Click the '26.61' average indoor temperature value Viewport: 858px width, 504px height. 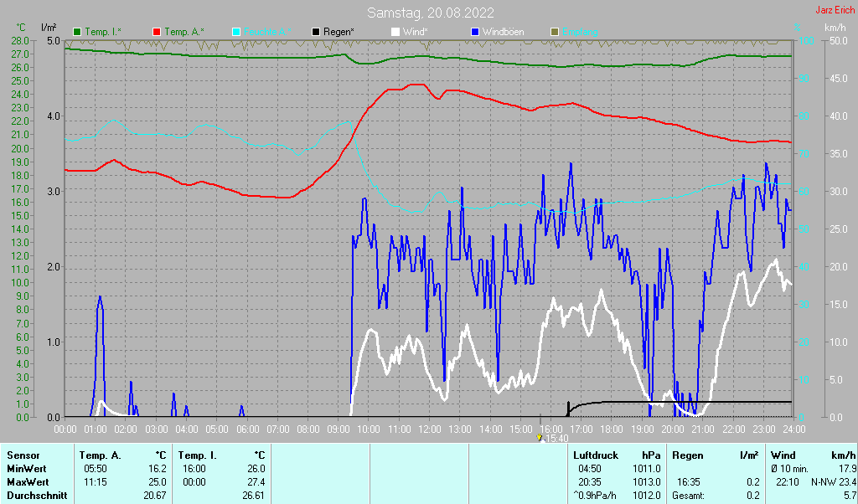pyautogui.click(x=253, y=496)
